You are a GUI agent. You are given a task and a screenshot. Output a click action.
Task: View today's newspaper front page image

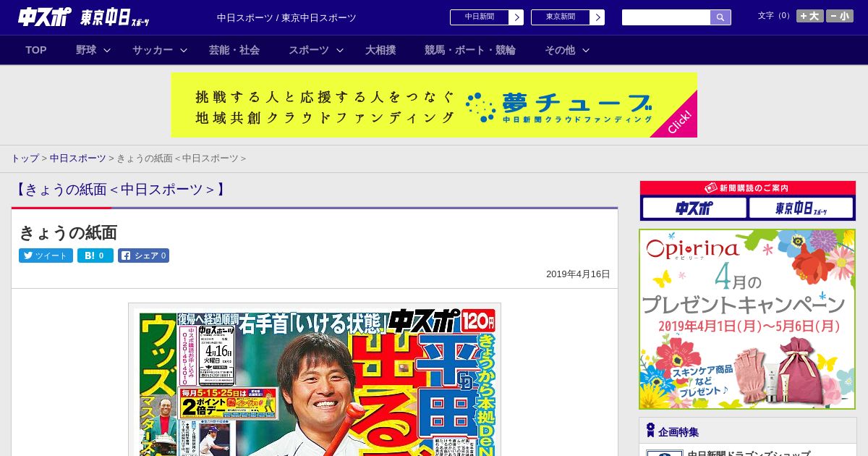click(x=315, y=380)
